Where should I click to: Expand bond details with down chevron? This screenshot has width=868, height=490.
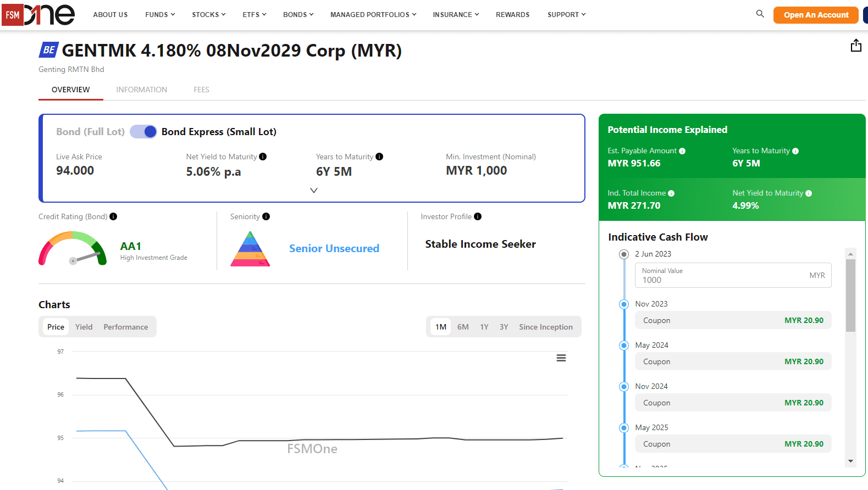[314, 191]
